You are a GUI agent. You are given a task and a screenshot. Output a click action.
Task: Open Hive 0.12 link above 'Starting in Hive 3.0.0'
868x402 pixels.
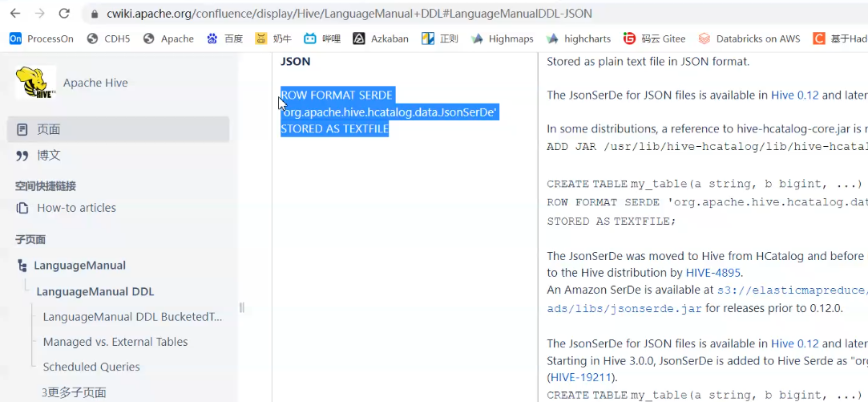794,343
